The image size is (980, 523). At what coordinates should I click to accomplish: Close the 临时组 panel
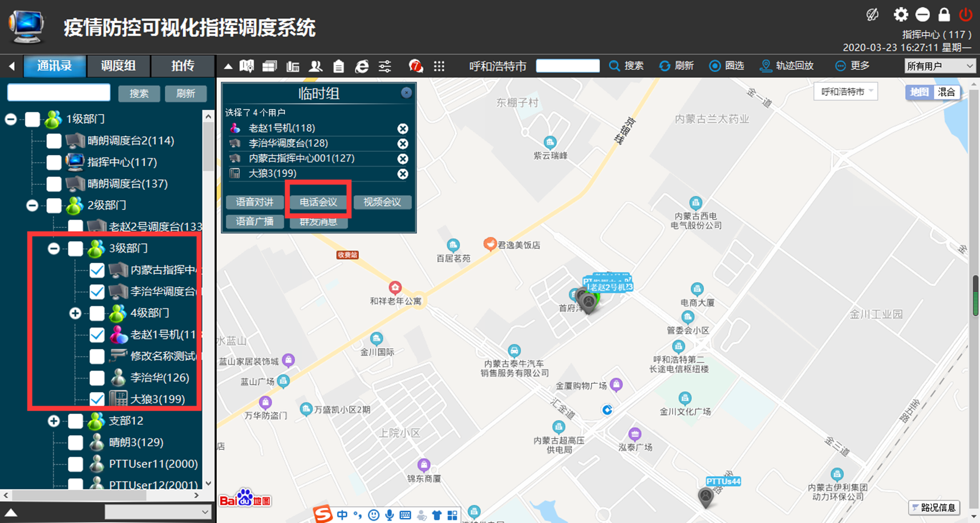click(406, 92)
